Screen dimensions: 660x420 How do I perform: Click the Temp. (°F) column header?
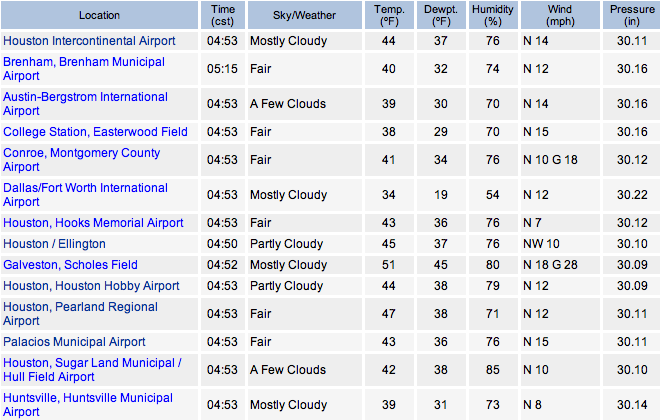pyautogui.click(x=389, y=16)
